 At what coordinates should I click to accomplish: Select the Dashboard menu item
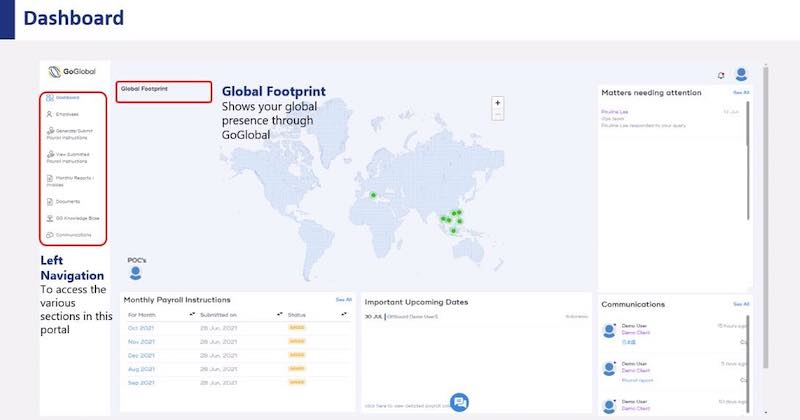click(x=63, y=97)
